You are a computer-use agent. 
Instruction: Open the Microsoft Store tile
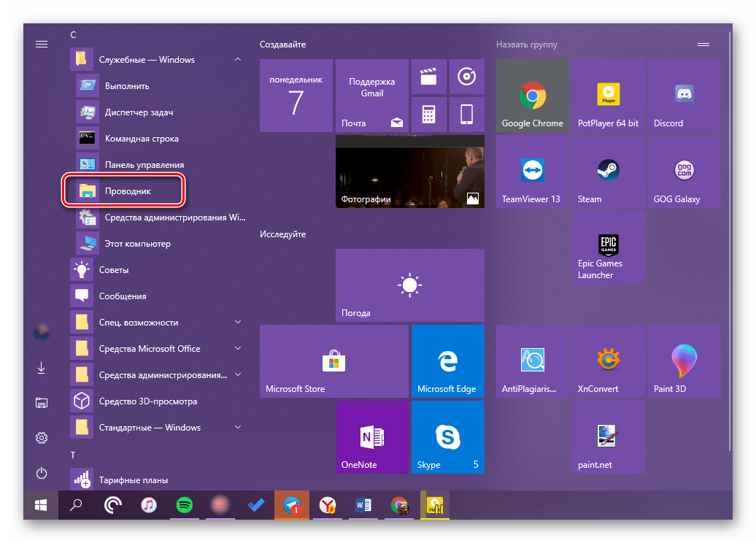[333, 361]
